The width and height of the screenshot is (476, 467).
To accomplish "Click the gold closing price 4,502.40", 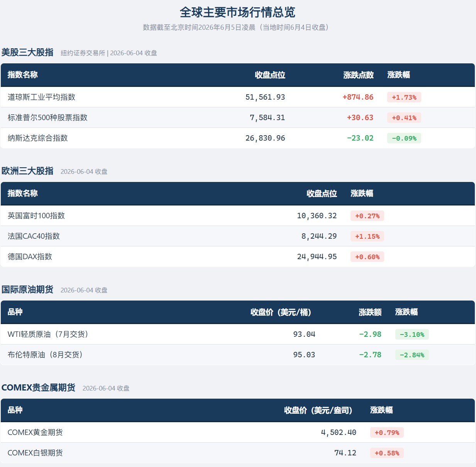I will click(339, 432).
